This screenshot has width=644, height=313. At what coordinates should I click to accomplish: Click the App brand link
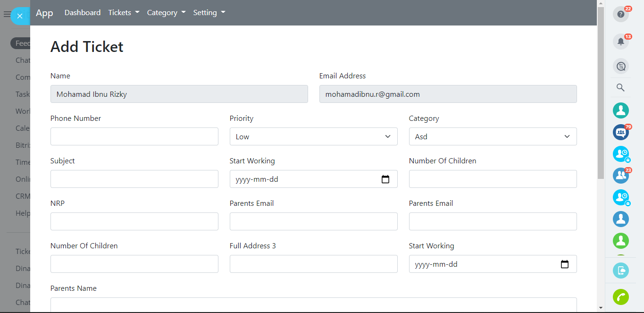click(x=44, y=13)
